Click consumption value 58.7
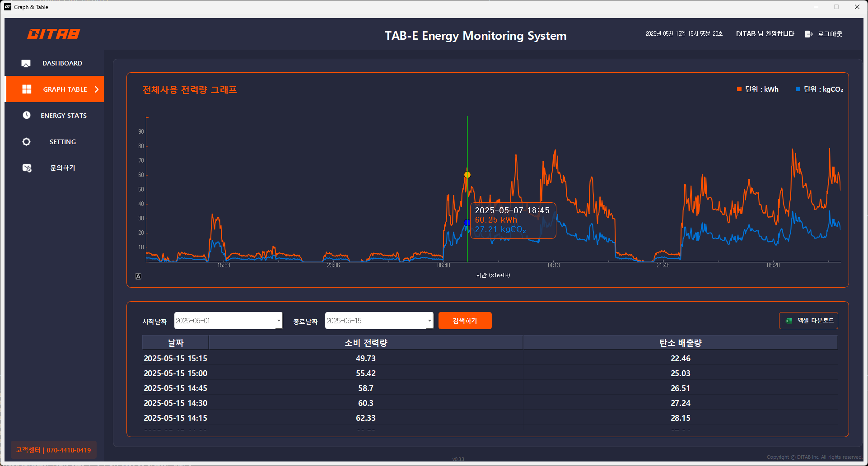Image resolution: width=868 pixels, height=466 pixels. tap(366, 388)
